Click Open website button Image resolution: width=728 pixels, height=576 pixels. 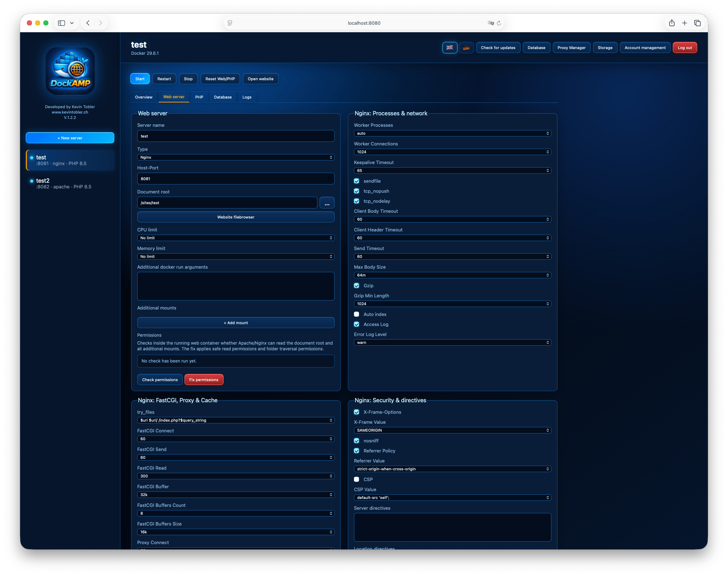click(x=260, y=79)
